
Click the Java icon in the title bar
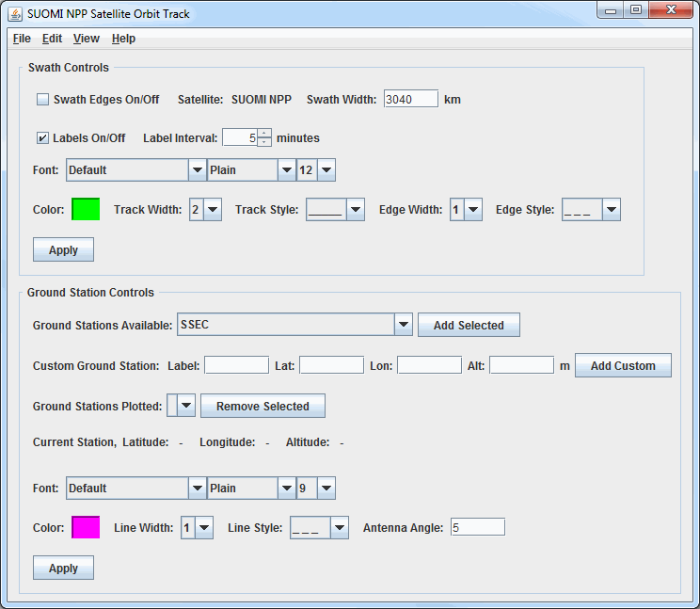point(15,14)
